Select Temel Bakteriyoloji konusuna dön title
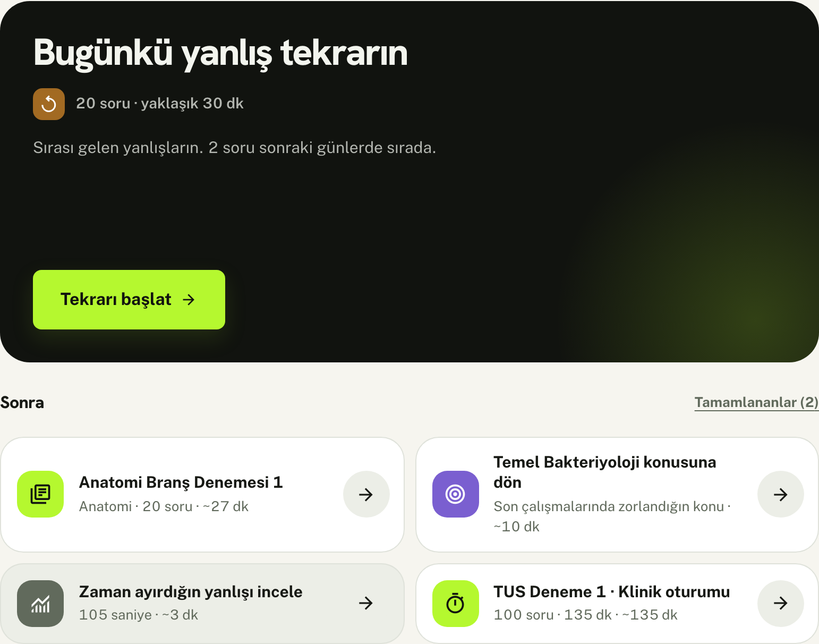The image size is (819, 644). pyautogui.click(x=605, y=472)
